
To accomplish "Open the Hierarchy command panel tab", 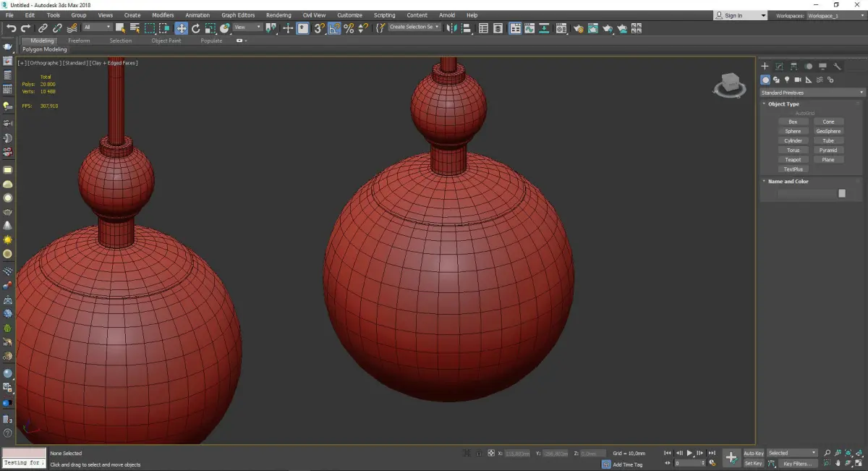I will [x=793, y=66].
